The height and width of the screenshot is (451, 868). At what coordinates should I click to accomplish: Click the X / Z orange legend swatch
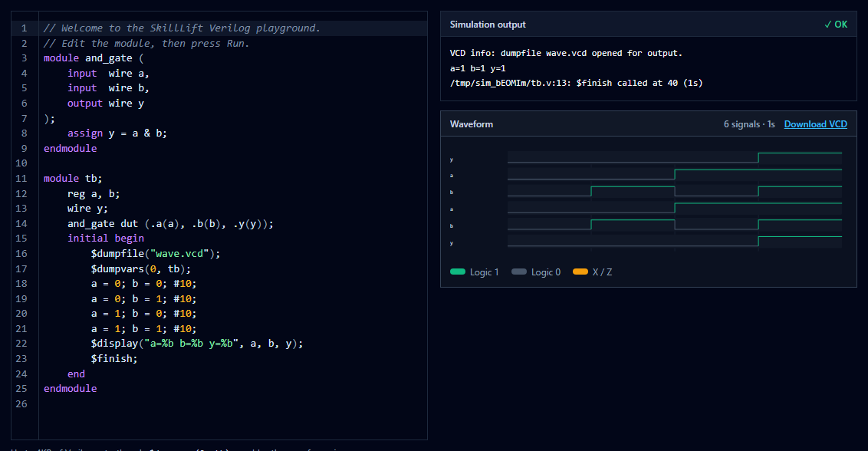[x=580, y=272]
